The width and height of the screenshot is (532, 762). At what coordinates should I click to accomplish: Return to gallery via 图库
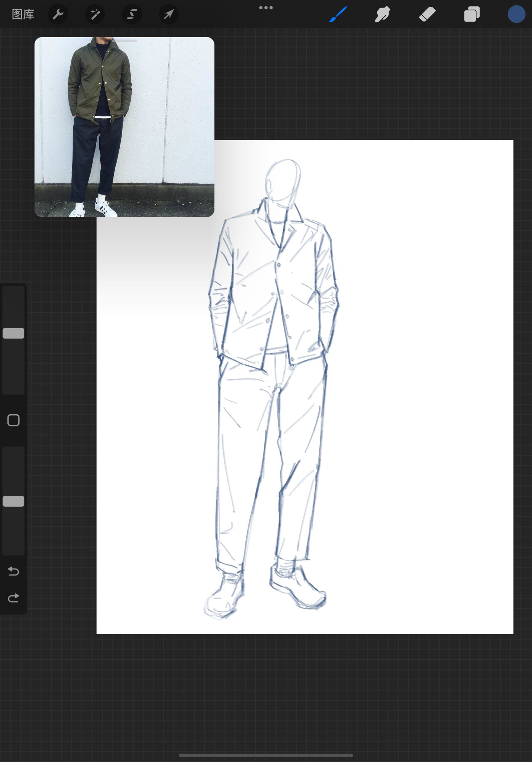[x=23, y=15]
